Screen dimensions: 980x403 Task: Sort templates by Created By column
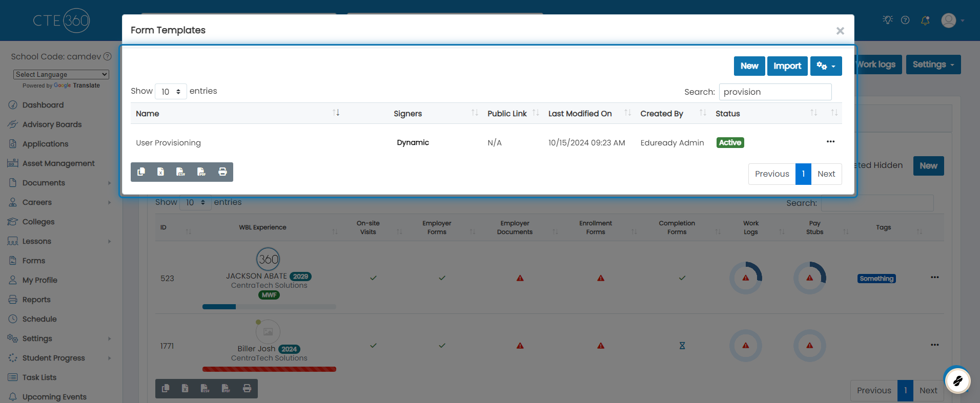(673, 113)
